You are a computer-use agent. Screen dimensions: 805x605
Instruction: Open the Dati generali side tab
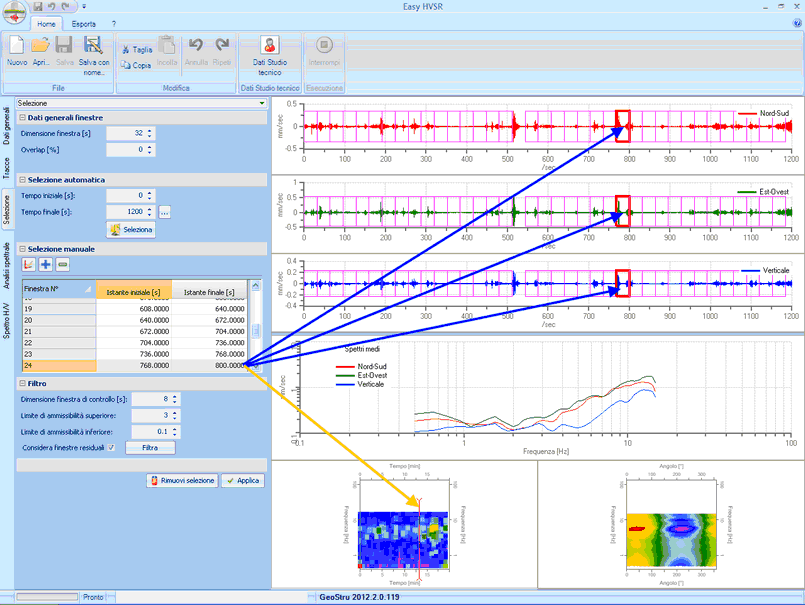7,125
